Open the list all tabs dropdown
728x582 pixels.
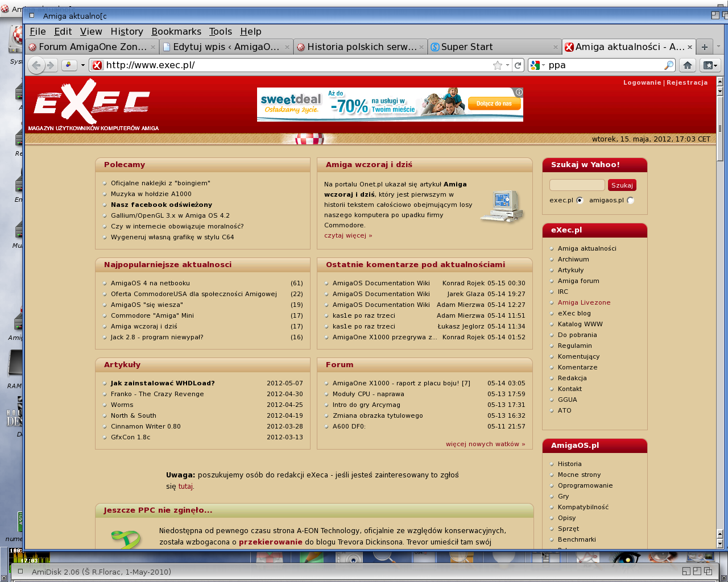tap(718, 47)
